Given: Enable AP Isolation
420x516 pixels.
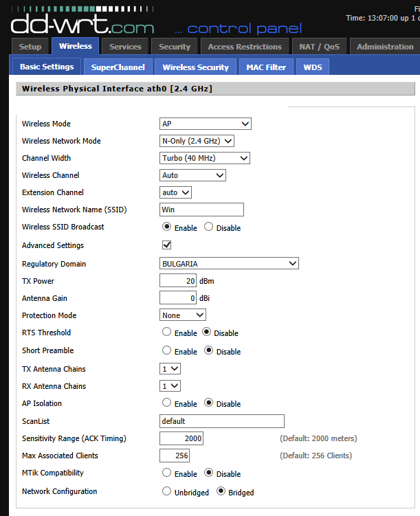Looking at the screenshot, I should click(166, 403).
